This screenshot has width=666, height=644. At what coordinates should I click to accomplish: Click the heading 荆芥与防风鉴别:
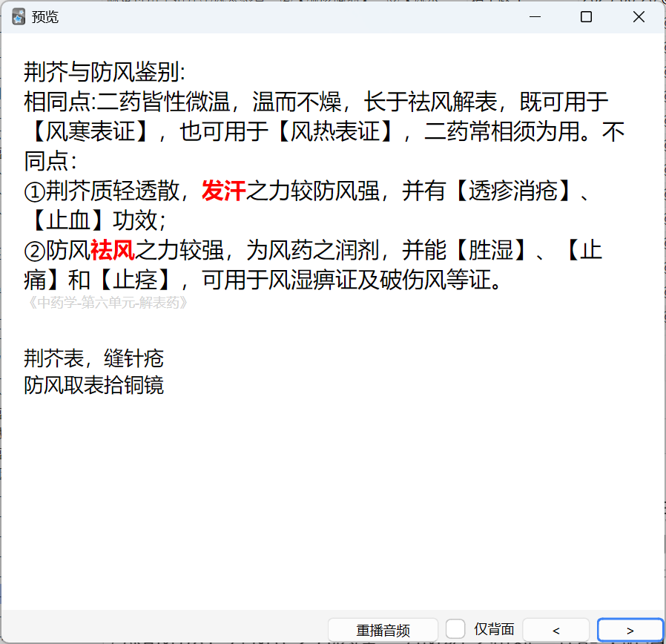(x=105, y=72)
